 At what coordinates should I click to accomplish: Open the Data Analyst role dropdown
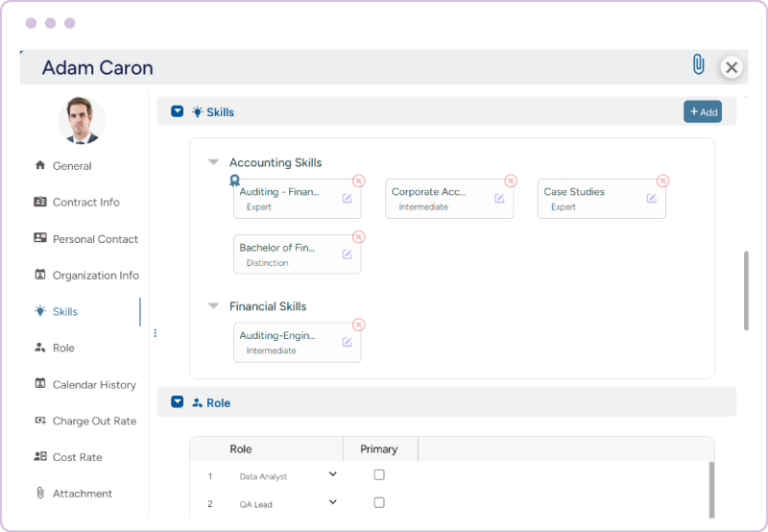332,473
